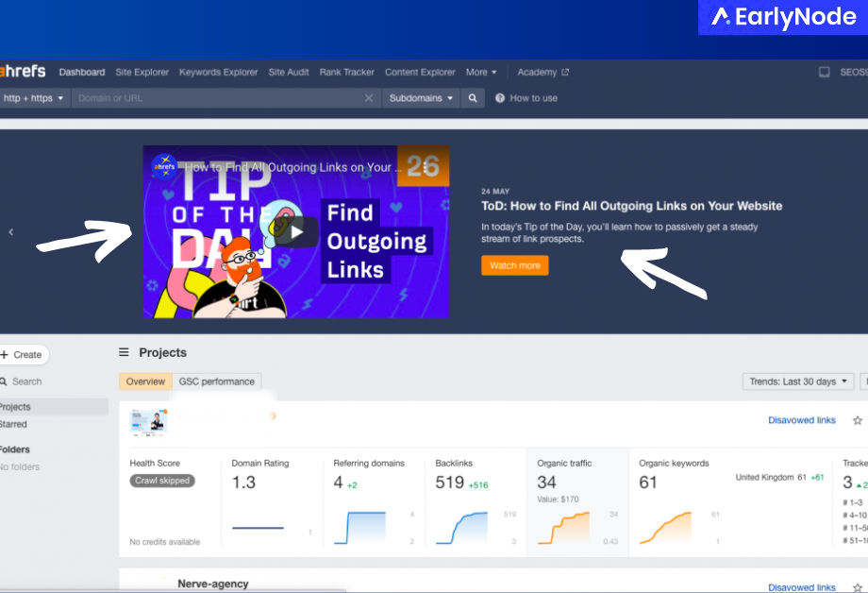The height and width of the screenshot is (593, 868).
Task: Click the Domain Rating value 1.3
Action: (x=243, y=483)
